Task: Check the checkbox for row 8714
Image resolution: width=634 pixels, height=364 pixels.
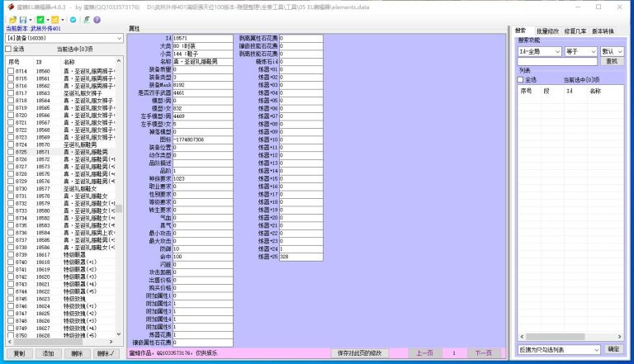Action: pyautogui.click(x=11, y=71)
